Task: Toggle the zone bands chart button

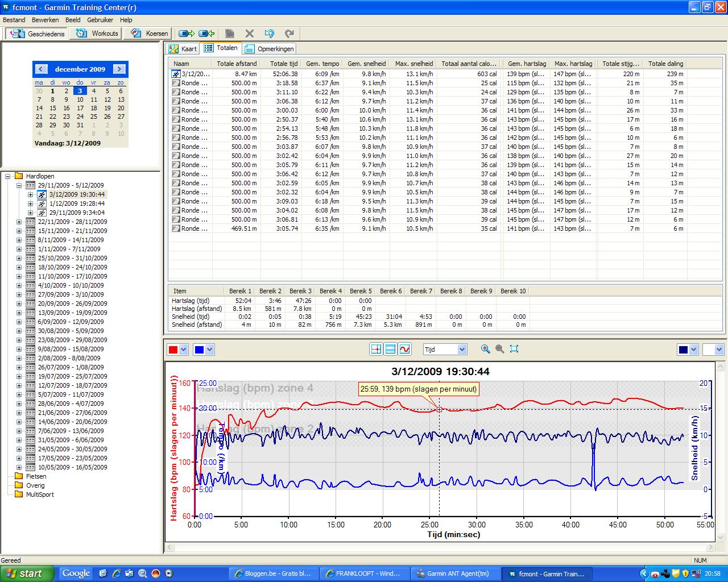Action: [x=390, y=349]
